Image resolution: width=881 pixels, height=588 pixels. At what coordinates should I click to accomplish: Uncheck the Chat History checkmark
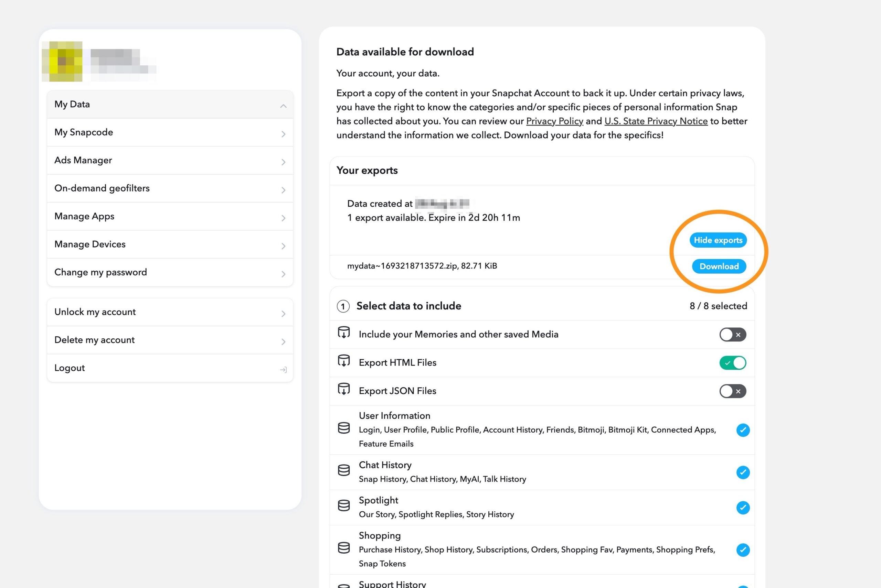[x=743, y=472]
